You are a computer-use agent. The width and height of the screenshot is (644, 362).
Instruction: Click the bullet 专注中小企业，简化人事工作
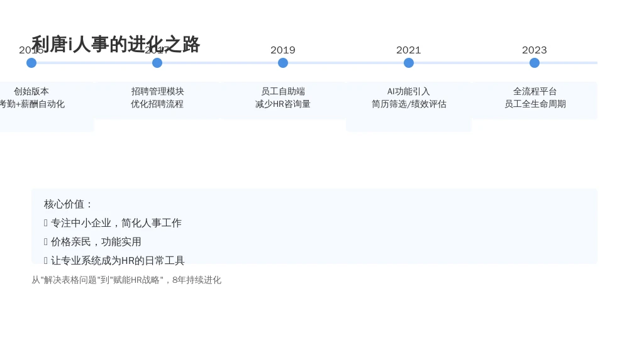113,223
